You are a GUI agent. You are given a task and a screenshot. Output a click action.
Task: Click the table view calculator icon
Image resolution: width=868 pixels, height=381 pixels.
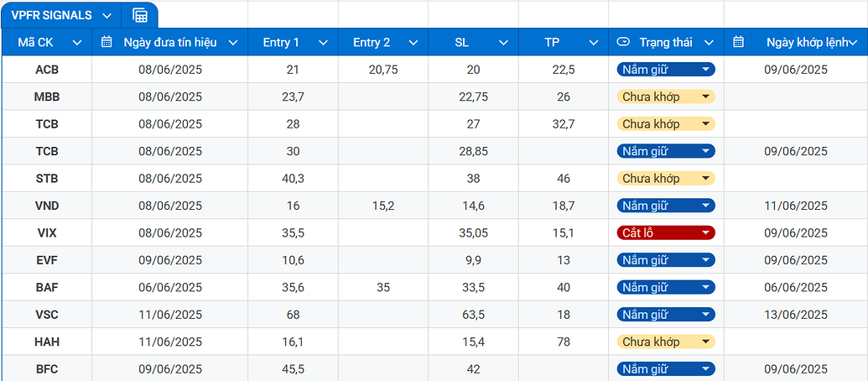(x=140, y=15)
